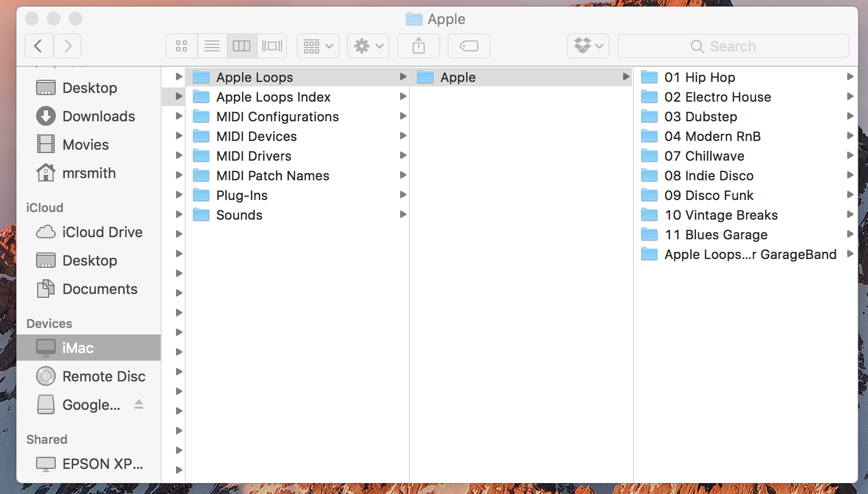This screenshot has height=494, width=868.
Task: Open the 01 Hip Hop folder
Action: click(746, 77)
